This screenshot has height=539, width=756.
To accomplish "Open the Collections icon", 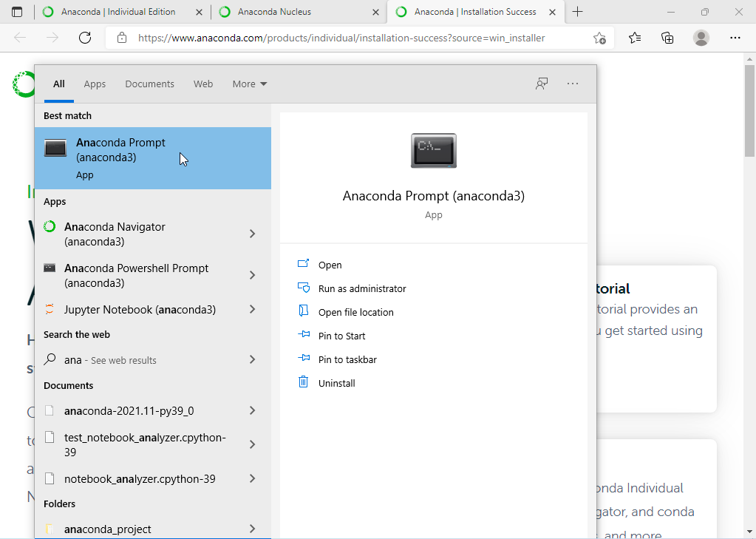I will coord(667,38).
